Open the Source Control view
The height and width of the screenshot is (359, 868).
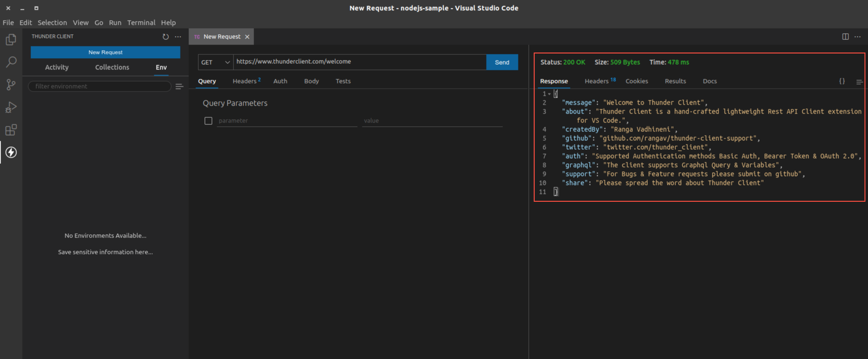(11, 84)
